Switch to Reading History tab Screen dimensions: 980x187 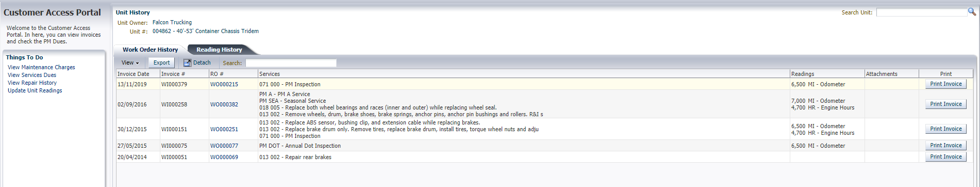tap(219, 50)
